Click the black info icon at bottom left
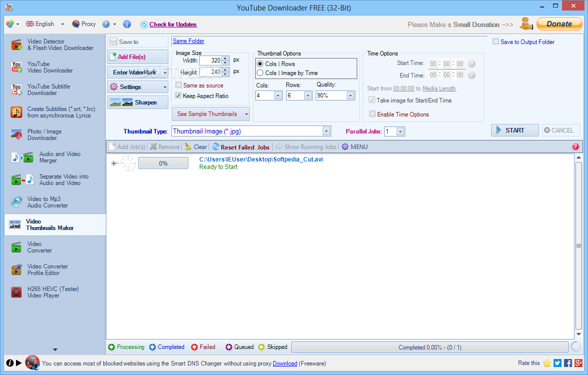 coord(10,363)
